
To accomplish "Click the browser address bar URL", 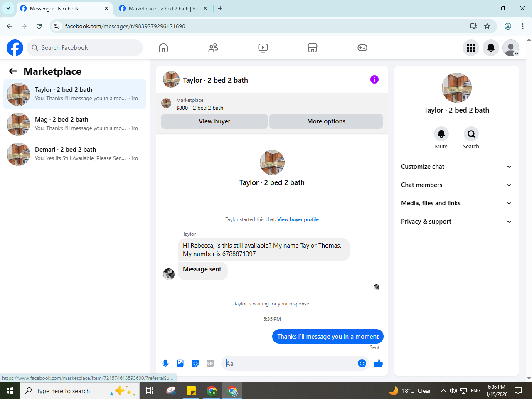I will (x=125, y=26).
